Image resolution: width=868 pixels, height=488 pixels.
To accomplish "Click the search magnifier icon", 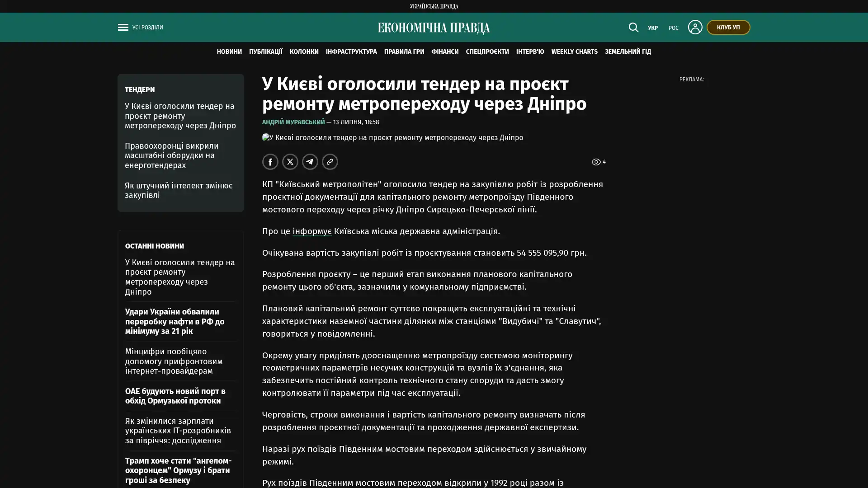I will click(x=633, y=28).
